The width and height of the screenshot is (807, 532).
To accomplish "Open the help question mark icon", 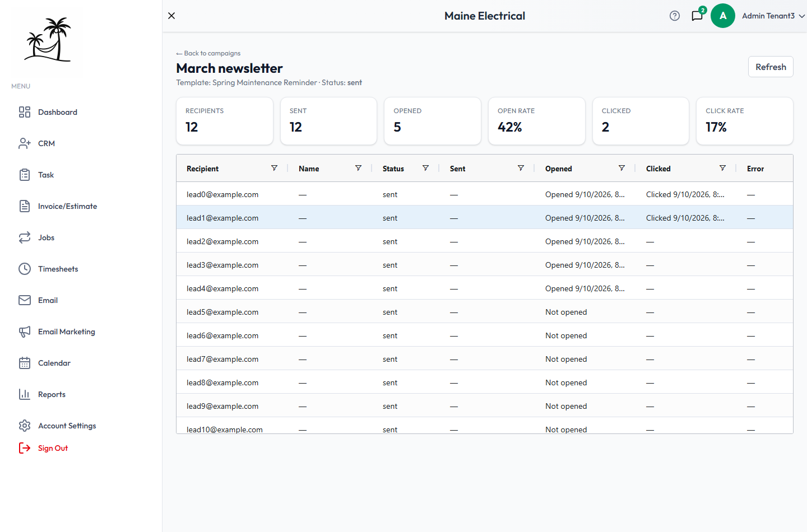I will pos(675,16).
